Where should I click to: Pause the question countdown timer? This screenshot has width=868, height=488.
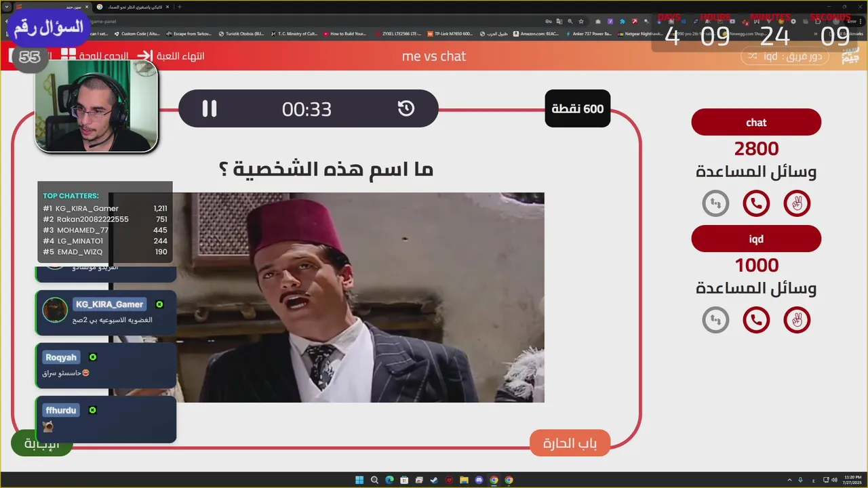coord(210,108)
